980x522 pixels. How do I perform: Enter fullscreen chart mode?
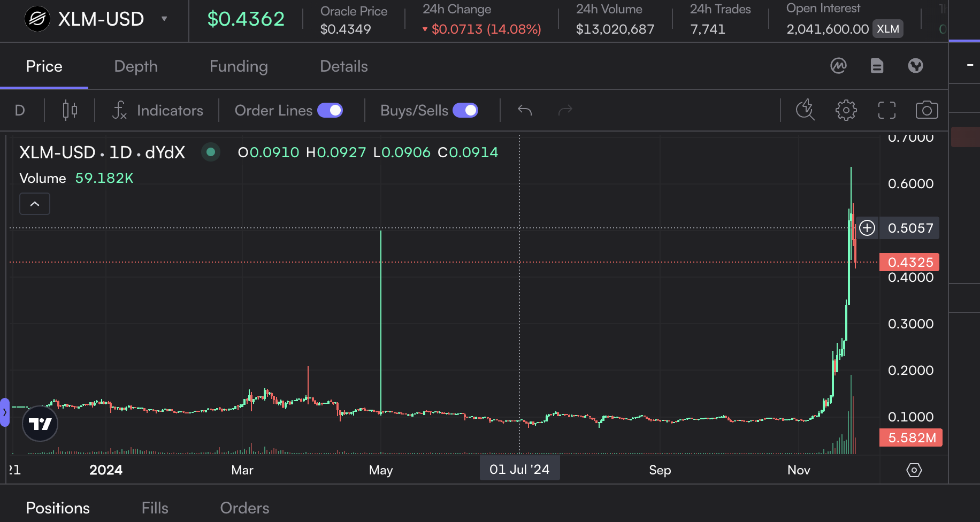[x=886, y=110]
